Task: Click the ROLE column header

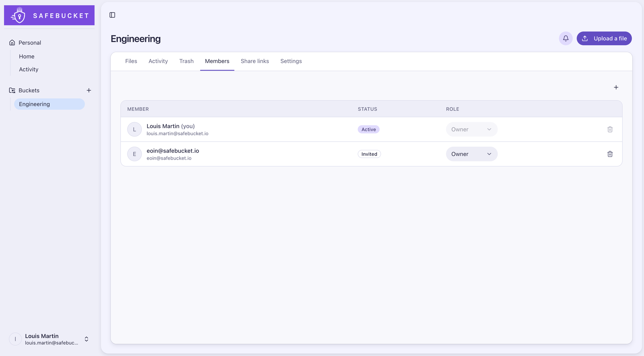Action: (x=452, y=109)
